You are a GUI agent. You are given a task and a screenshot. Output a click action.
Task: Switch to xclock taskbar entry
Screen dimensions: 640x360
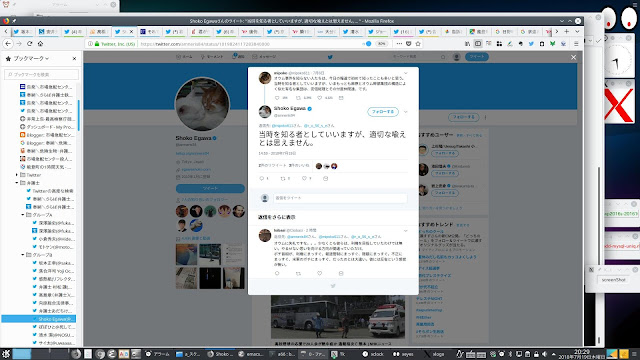373,354
